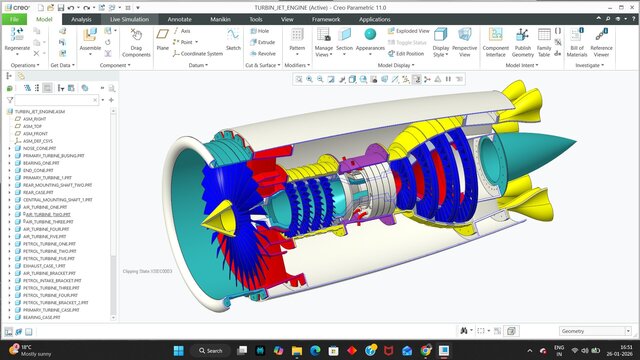The width and height of the screenshot is (640, 360).
Task: Select the Revolve tool
Action: coord(262,53)
